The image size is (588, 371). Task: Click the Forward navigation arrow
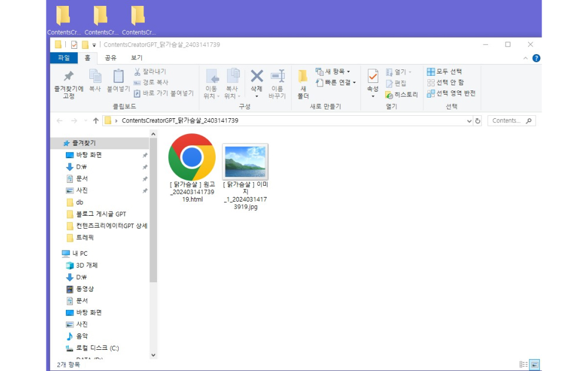tap(74, 121)
